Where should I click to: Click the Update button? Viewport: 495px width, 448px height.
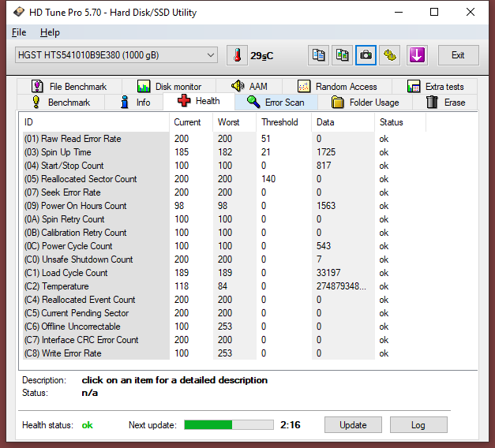point(353,425)
